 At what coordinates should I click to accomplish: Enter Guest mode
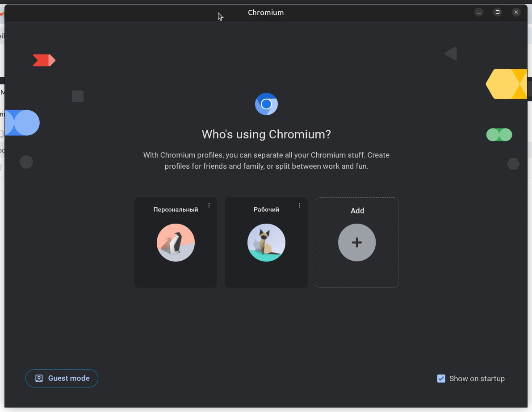click(62, 378)
